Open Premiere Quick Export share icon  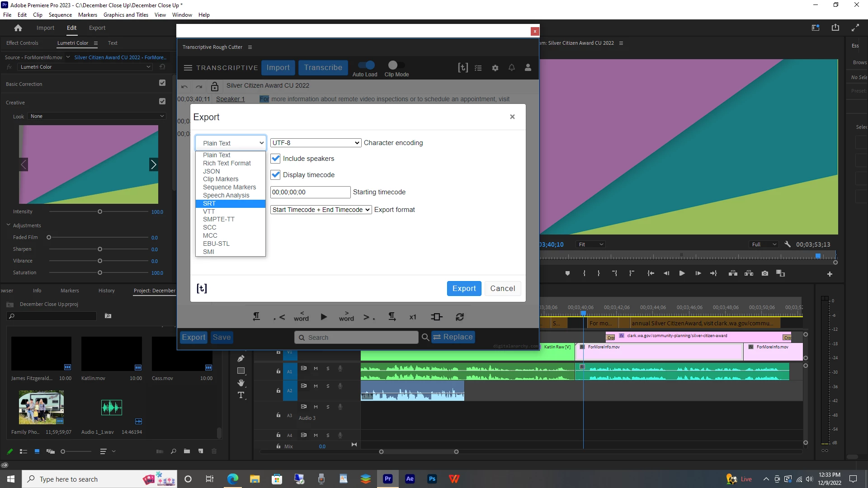coord(835,28)
